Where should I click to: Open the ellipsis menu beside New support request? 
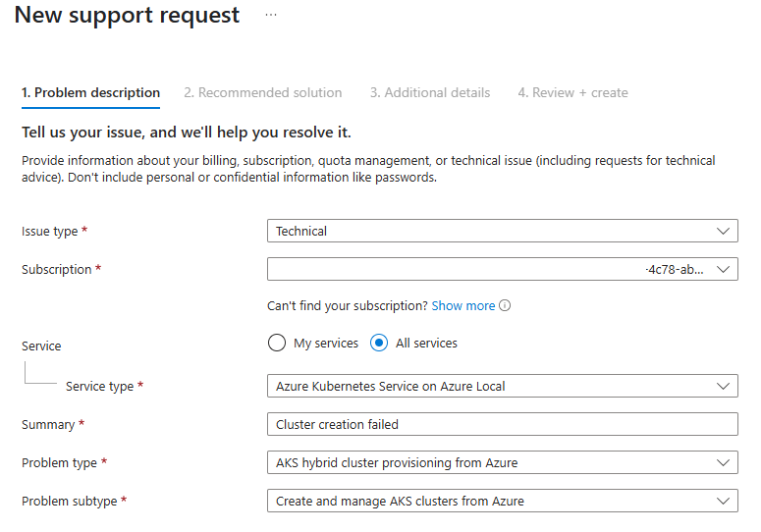pos(271,15)
